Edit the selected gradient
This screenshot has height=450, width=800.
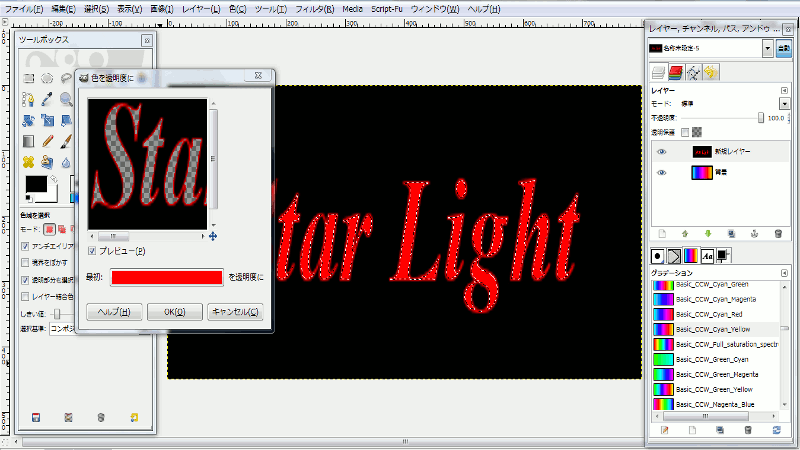[664, 430]
